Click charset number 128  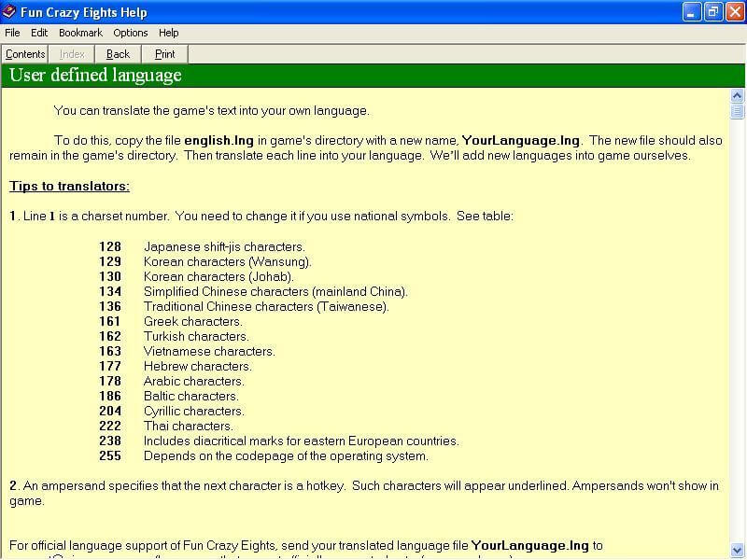[110, 246]
